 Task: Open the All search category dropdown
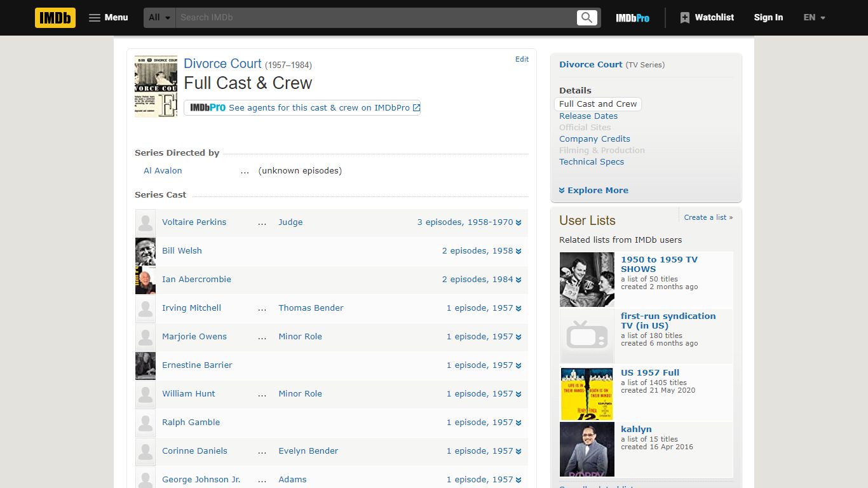(159, 18)
